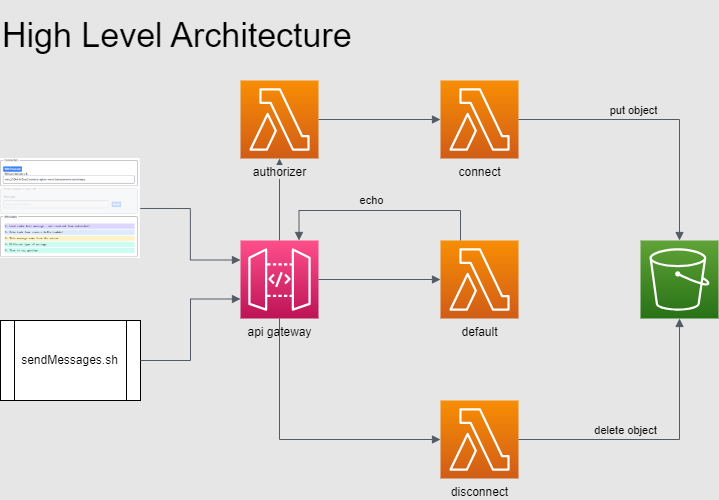Click the "disconnect" text label
Image resolution: width=719 pixels, height=500 pixels.
(x=479, y=491)
